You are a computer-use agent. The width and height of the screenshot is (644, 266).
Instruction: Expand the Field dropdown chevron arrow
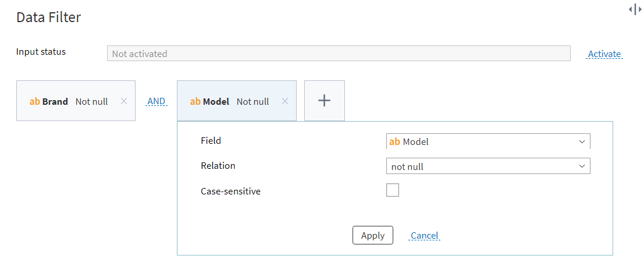(x=582, y=142)
